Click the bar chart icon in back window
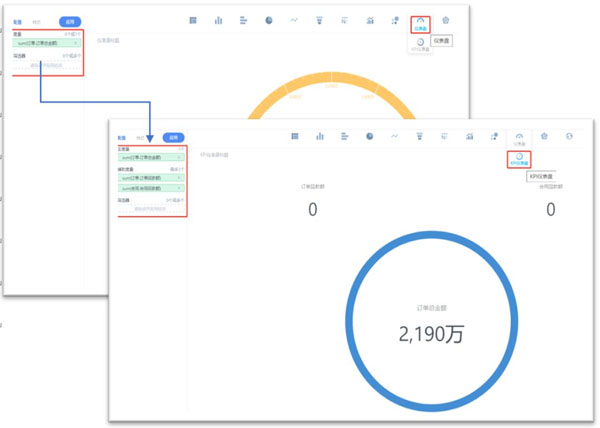The image size is (600, 428). click(x=218, y=20)
